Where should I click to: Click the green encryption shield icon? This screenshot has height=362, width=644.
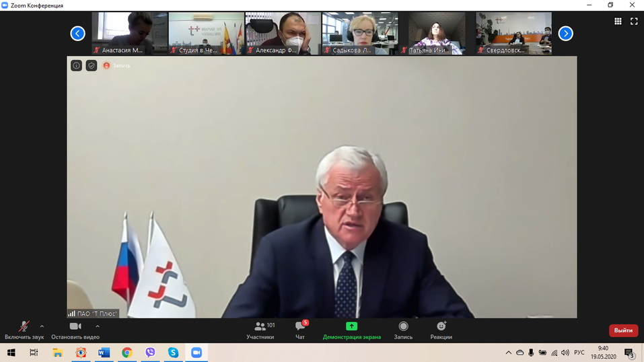pos(92,65)
